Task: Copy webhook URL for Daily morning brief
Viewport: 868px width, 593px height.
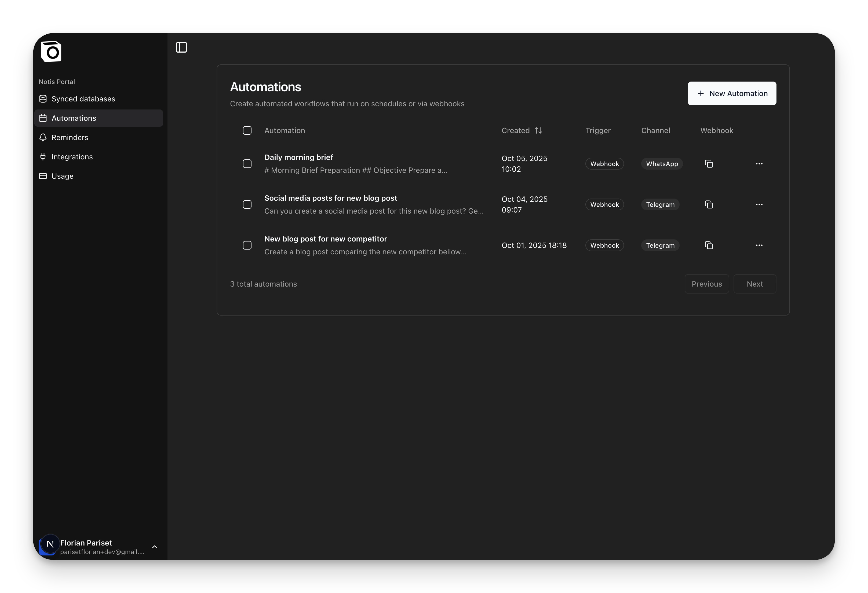Action: (x=709, y=164)
